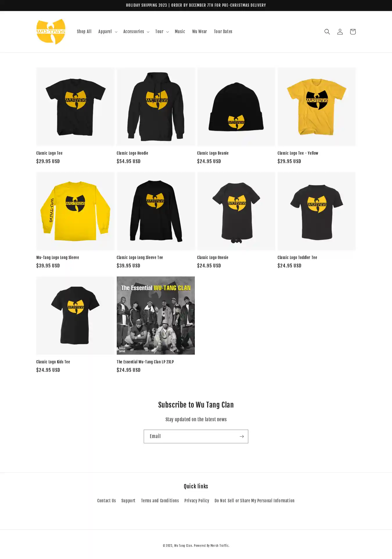The height and width of the screenshot is (559, 392).
Task: Open the Wu Wear menu item
Action: coord(199,32)
